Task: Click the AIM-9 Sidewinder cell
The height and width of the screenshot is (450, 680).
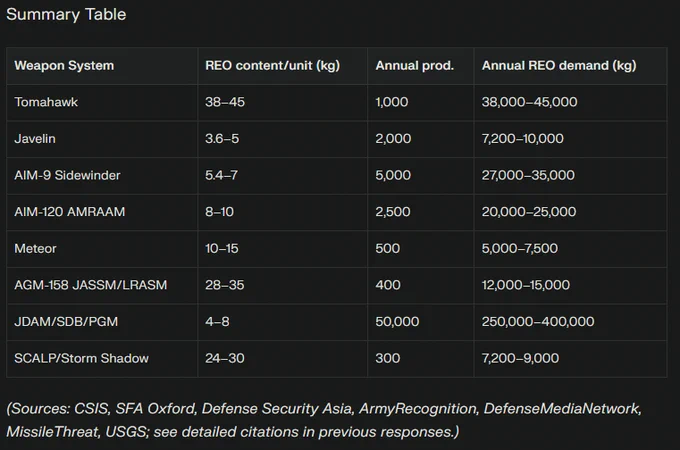Action: 67,175
